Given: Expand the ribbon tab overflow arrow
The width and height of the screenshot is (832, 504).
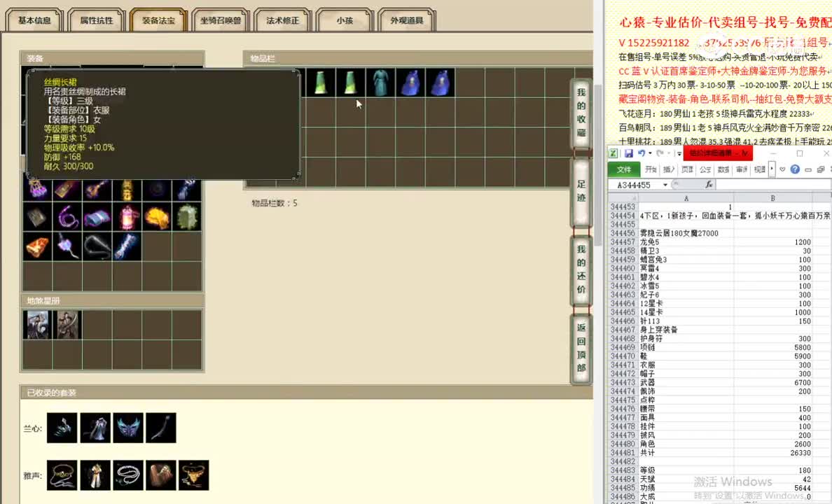Looking at the screenshot, I should 772,169.
